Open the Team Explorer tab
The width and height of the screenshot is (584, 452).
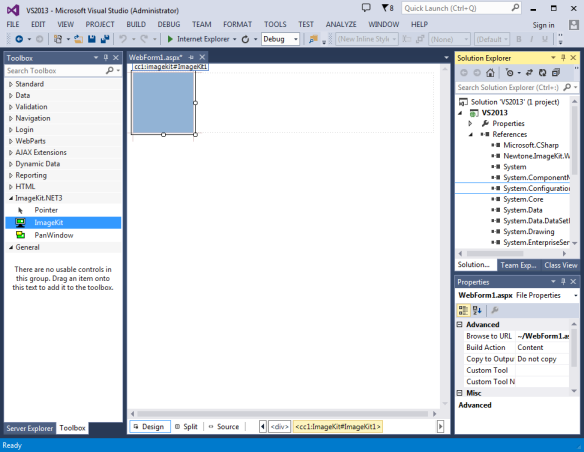(x=518, y=265)
